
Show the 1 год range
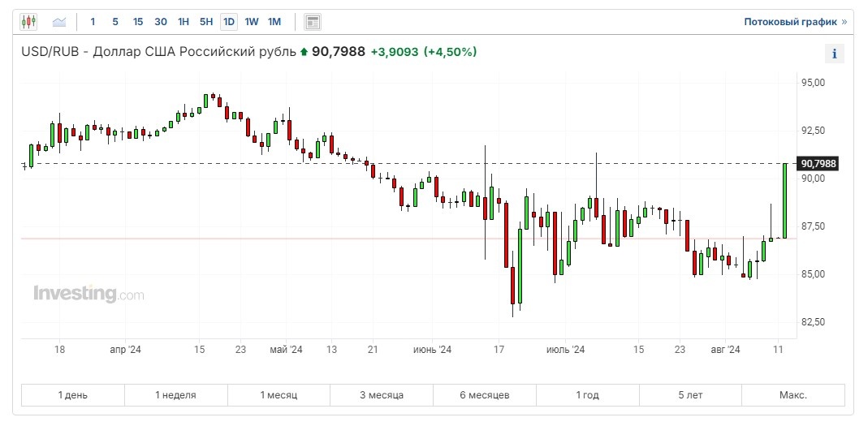click(x=587, y=395)
